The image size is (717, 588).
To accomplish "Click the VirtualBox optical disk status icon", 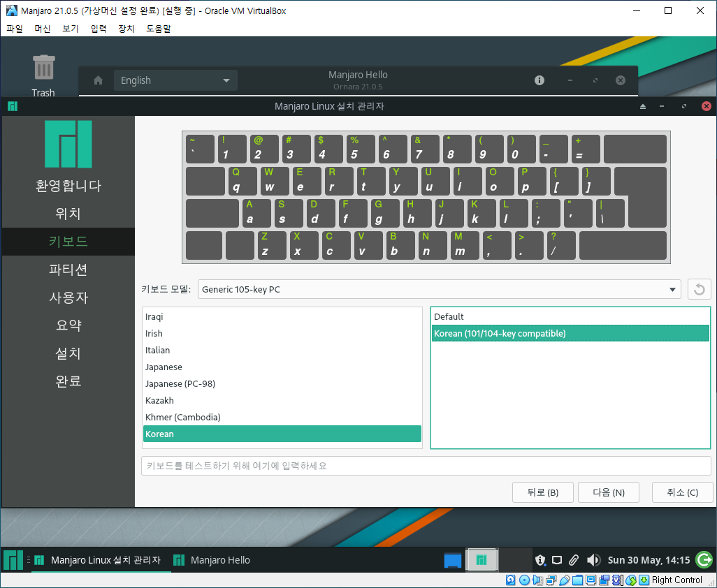I will point(525,580).
